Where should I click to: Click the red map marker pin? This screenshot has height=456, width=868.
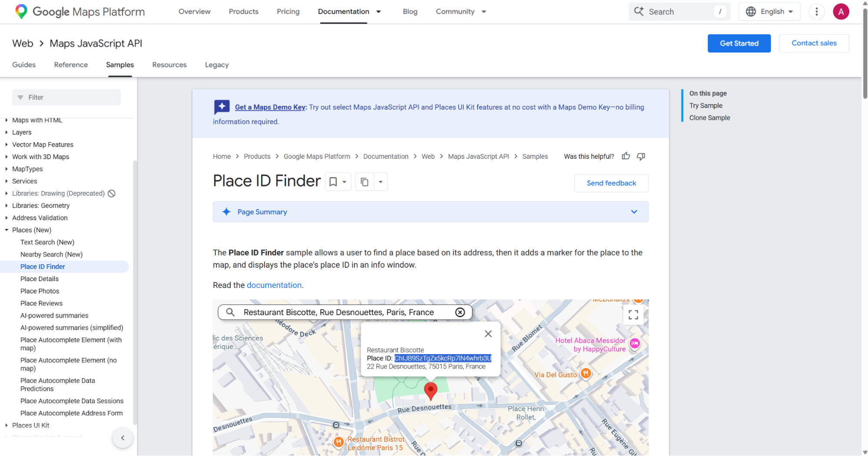point(430,390)
